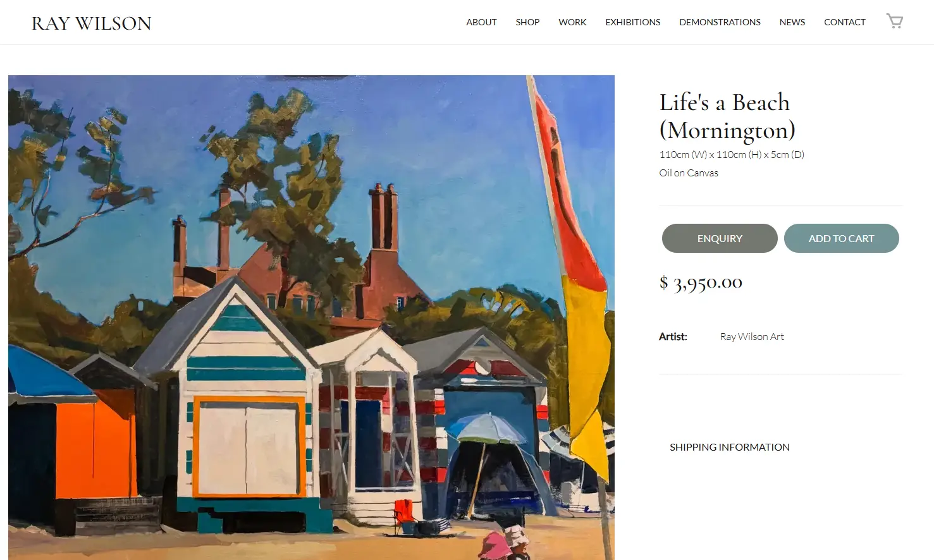The image size is (934, 560).
Task: Visit the Exhibitions page
Action: click(632, 22)
